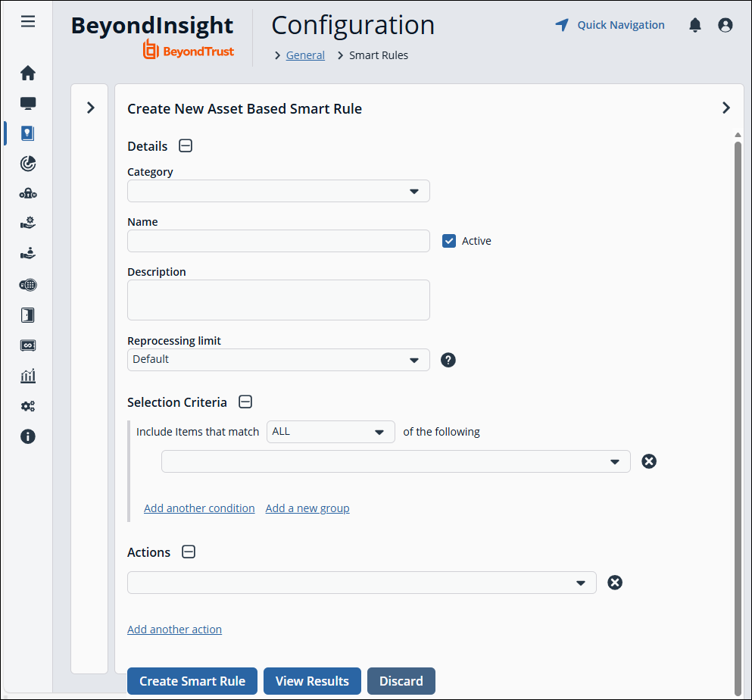This screenshot has height=700, width=752.
Task: Click the View Results button
Action: (312, 681)
